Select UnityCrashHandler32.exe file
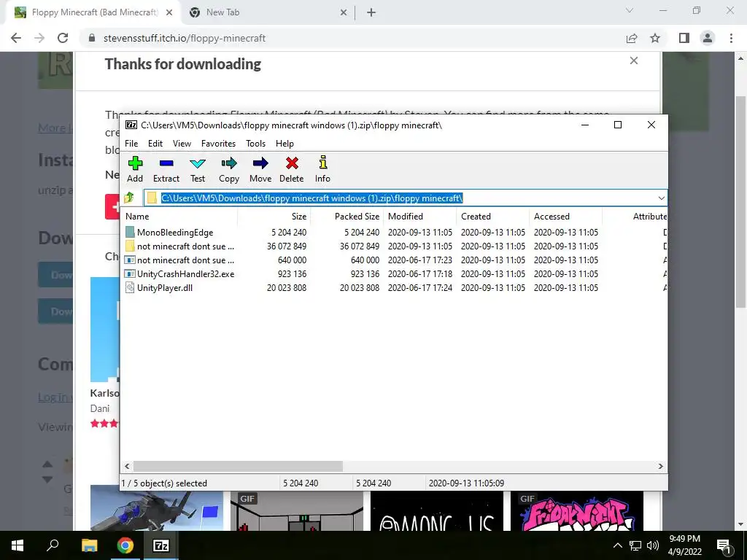This screenshot has width=747, height=560. [180, 274]
